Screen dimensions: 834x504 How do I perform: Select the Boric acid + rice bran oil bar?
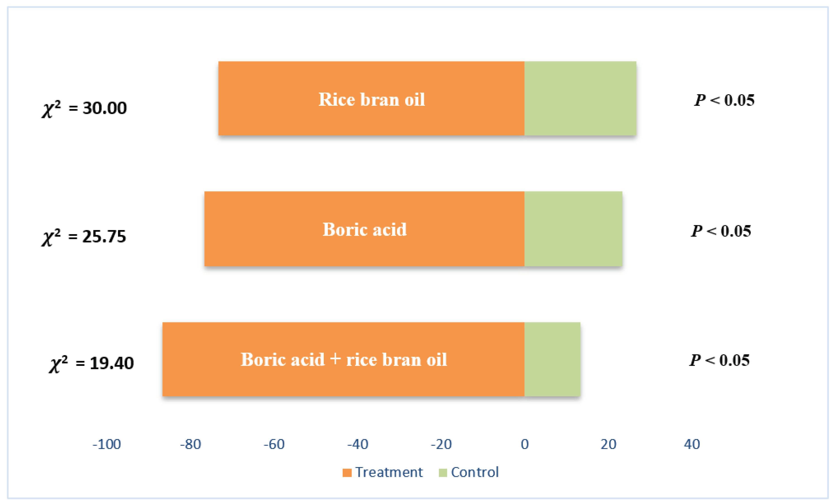(x=343, y=359)
